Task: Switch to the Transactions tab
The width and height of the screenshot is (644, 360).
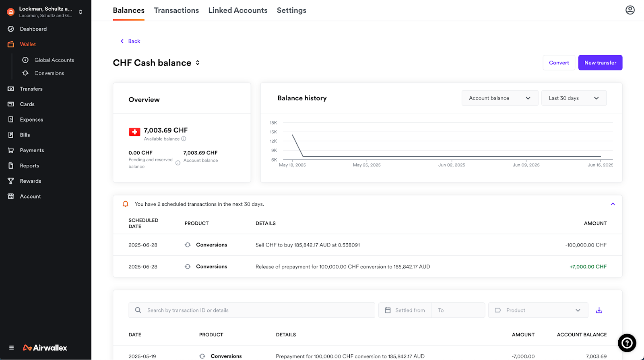Action: click(176, 10)
